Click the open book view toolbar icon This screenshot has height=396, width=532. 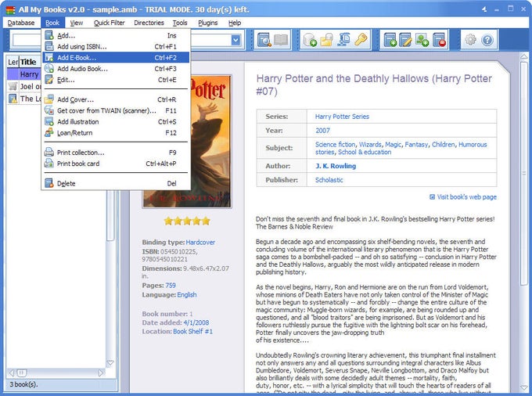pos(281,40)
